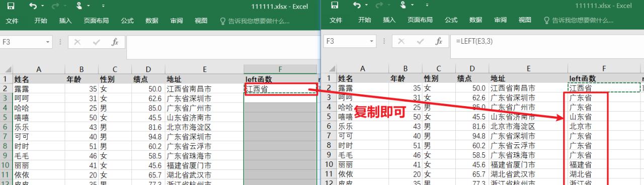The image size is (644, 185).
Task: Click 湖北省 cell in right window column F
Action: (604, 174)
